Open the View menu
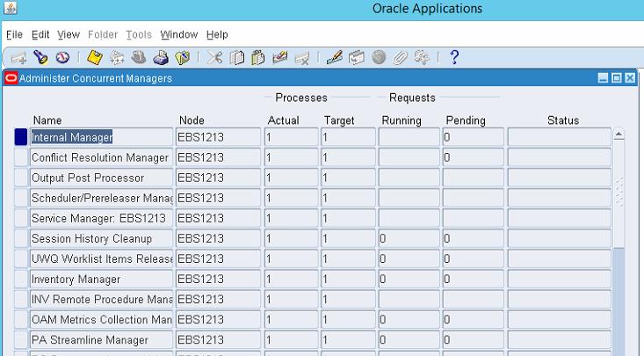644x356 pixels. tap(69, 34)
